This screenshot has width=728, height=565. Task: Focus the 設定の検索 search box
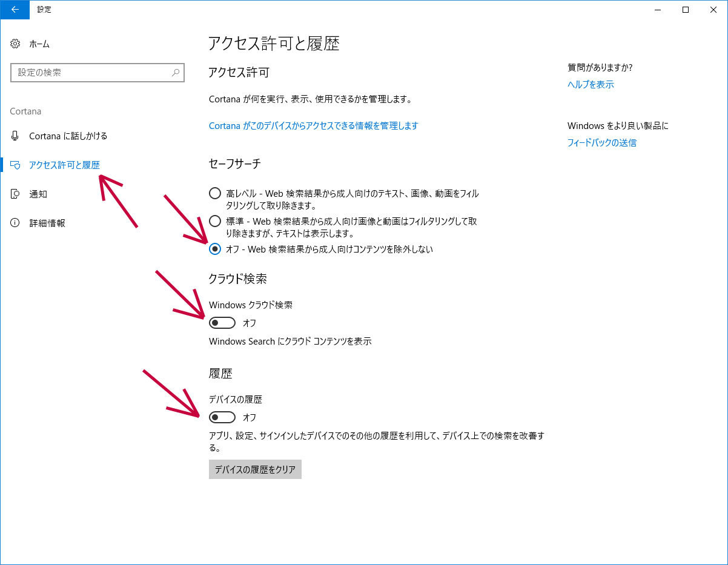pyautogui.click(x=97, y=72)
